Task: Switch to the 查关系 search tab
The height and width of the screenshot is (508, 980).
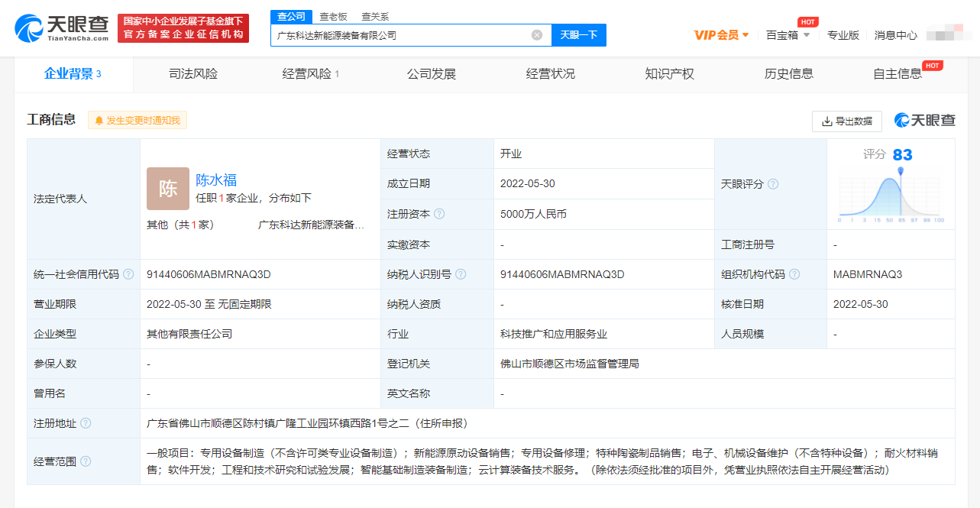Action: (x=375, y=16)
